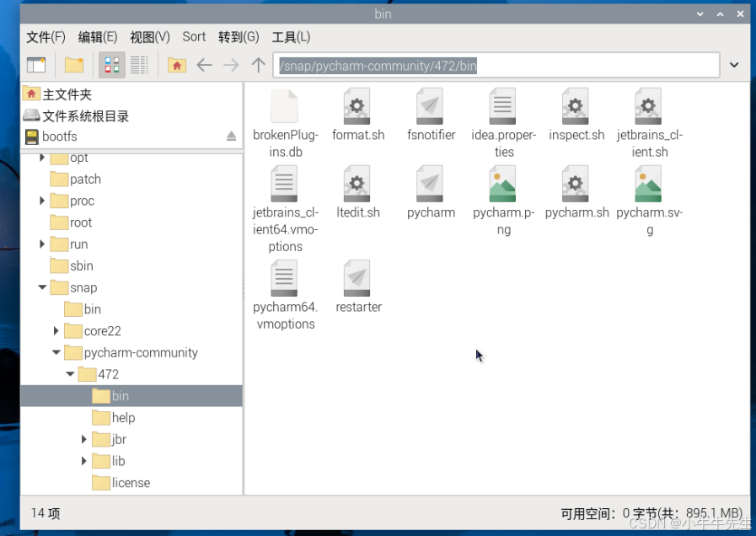This screenshot has width=756, height=536.
Task: Select the core22 folder row
Action: (131, 330)
